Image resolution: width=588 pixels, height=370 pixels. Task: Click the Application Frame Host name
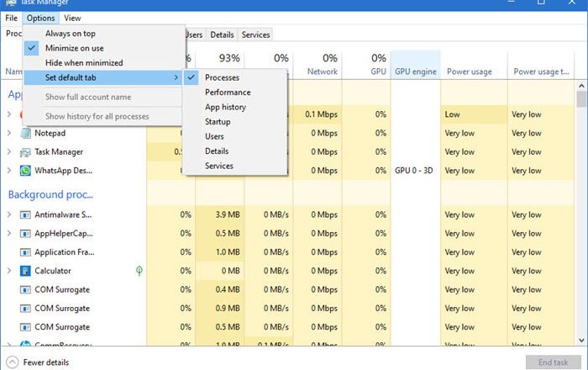(65, 252)
